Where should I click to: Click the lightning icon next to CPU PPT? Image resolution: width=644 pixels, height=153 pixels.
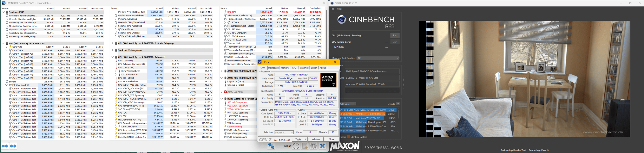[x=225, y=12]
